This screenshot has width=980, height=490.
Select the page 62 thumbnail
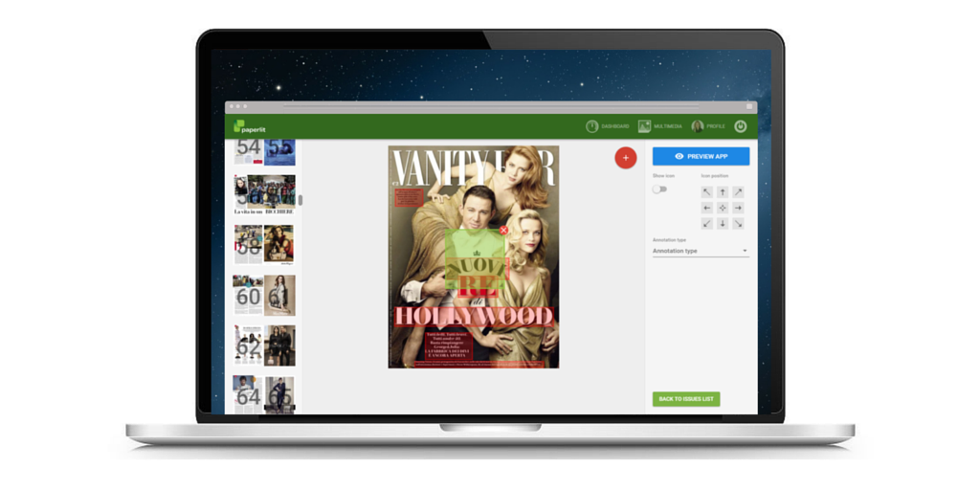(248, 345)
